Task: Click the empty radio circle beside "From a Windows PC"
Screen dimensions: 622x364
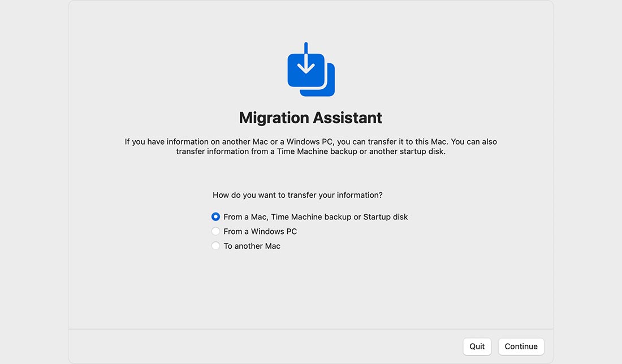Action: click(215, 231)
